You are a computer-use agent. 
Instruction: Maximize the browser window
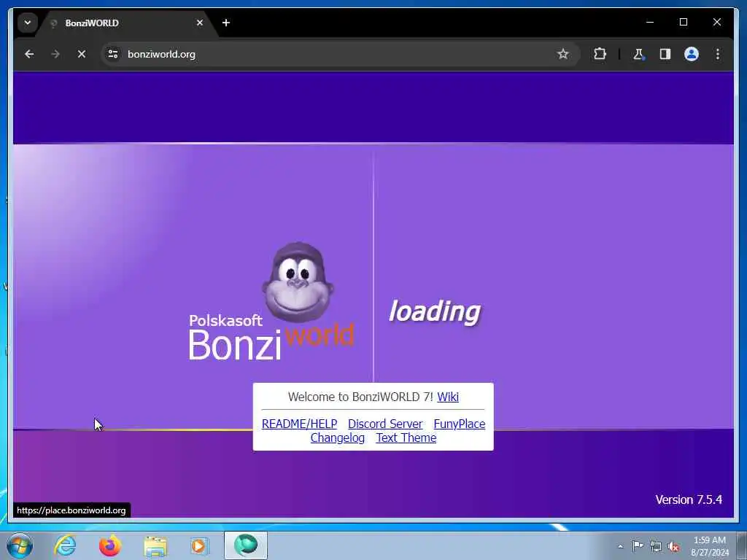click(x=683, y=22)
